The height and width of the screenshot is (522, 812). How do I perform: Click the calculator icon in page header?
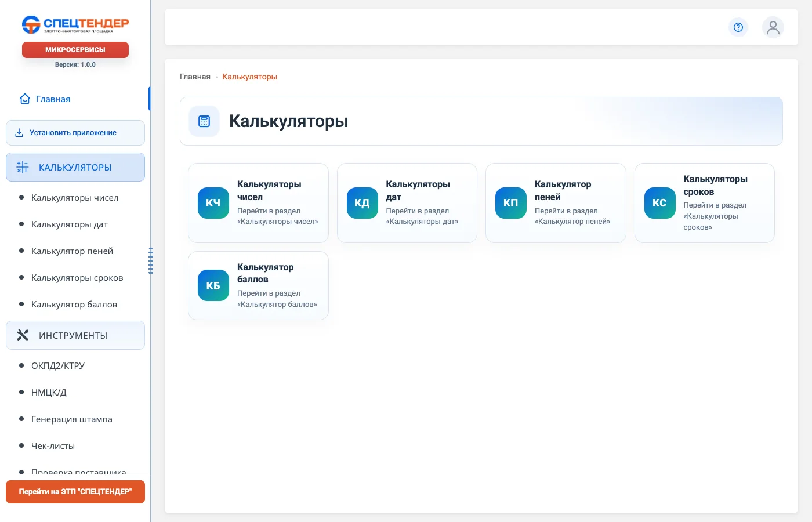pos(204,121)
